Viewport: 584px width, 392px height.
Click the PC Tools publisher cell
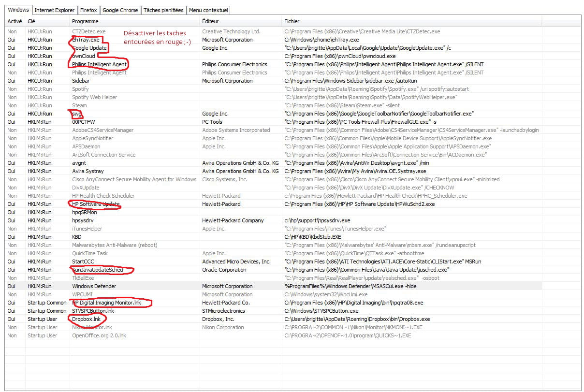[212, 122]
